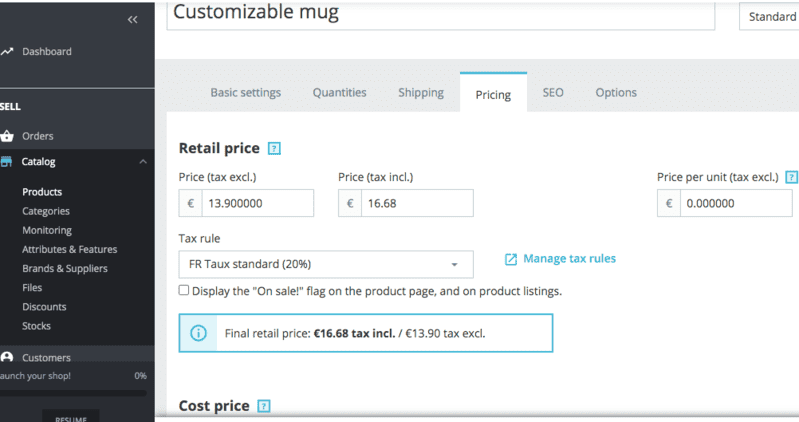Viewport: 799px width, 422px height.
Task: Open Price per unit help icon
Action: [x=791, y=177]
